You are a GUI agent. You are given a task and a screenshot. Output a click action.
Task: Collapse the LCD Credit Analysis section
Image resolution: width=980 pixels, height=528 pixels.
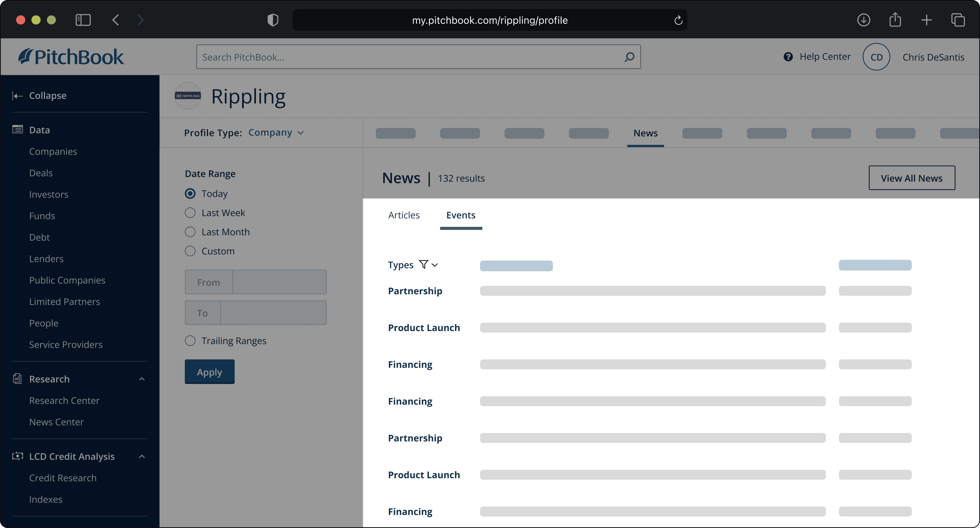(x=142, y=456)
